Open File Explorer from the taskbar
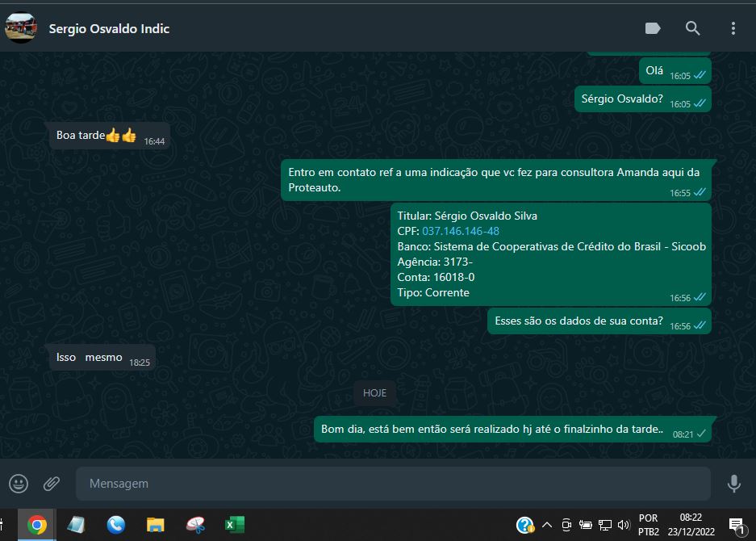The height and width of the screenshot is (541, 756). 156,525
